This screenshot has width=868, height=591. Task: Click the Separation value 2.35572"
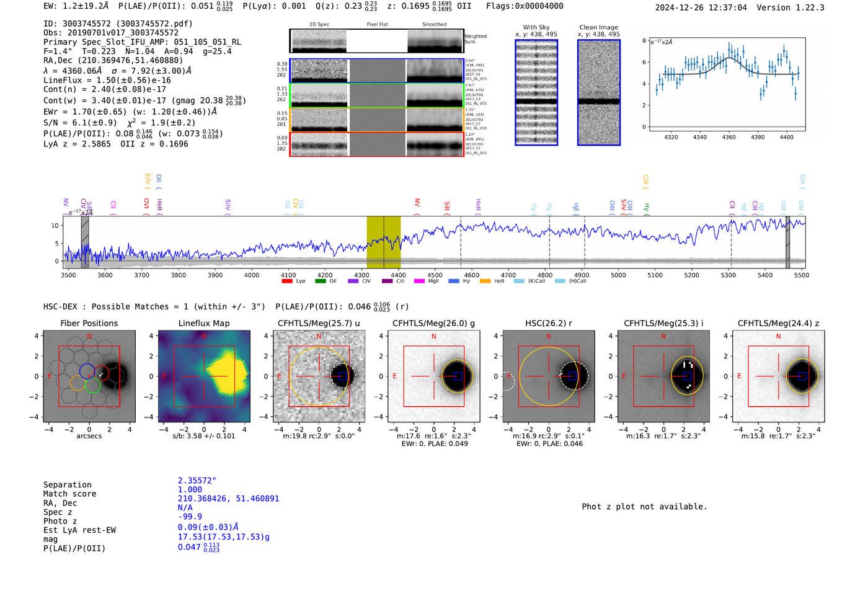tap(197, 481)
